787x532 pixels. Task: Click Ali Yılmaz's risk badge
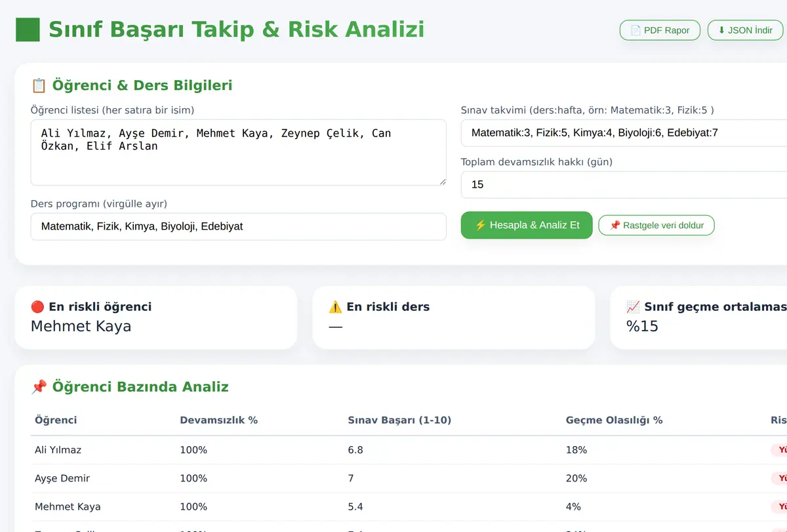coord(779,450)
